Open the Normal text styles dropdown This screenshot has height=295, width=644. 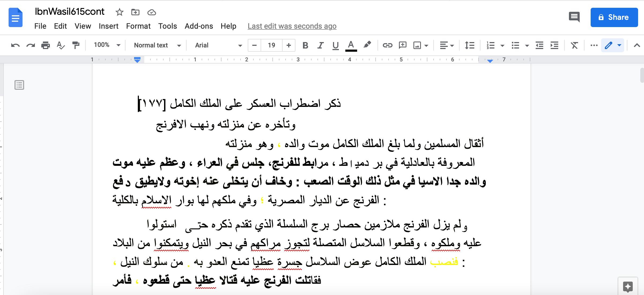[157, 45]
